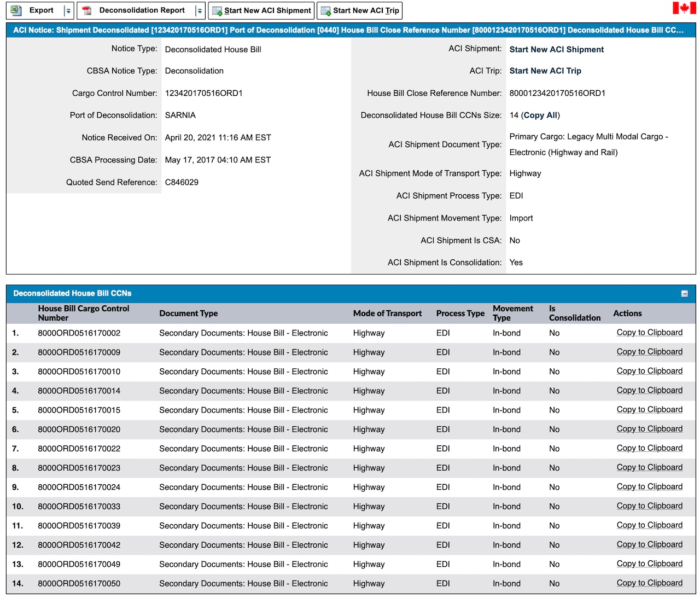
Task: Copy CCN 8000ORD0516170002 to clipboard
Action: click(650, 332)
